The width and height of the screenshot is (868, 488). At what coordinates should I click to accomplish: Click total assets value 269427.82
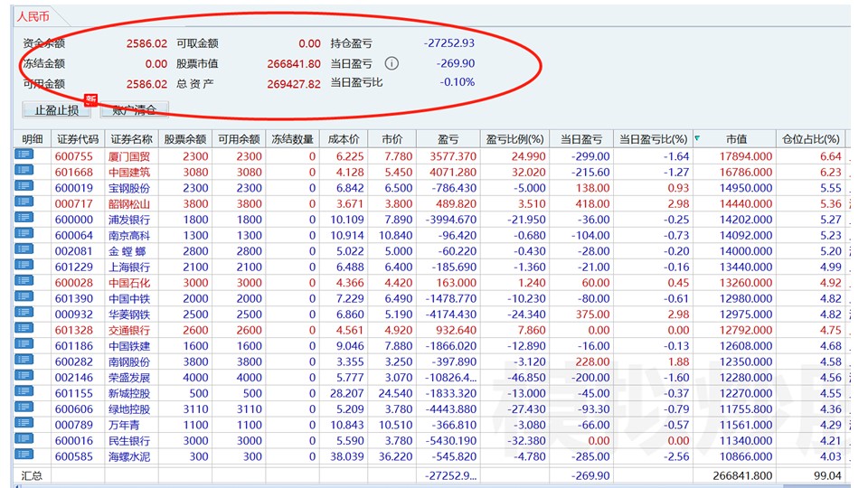(293, 84)
